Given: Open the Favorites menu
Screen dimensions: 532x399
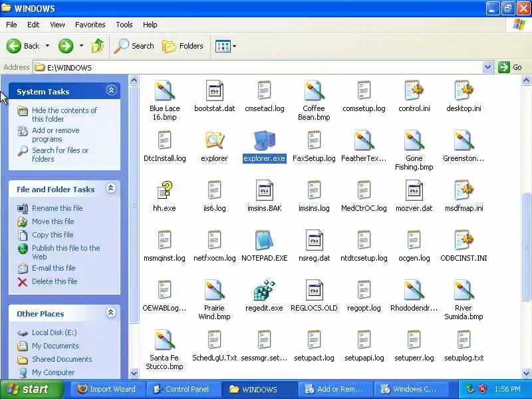Looking at the screenshot, I should pyautogui.click(x=90, y=25).
